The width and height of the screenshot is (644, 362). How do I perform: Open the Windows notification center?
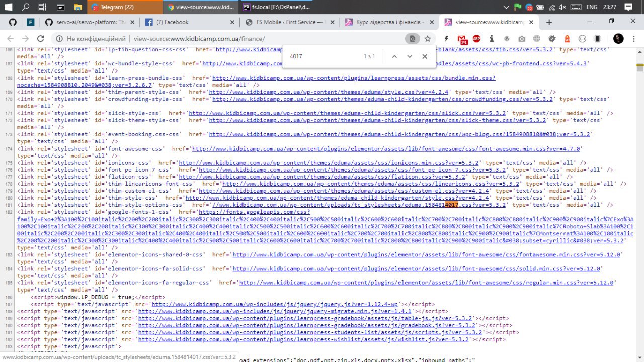(x=628, y=7)
